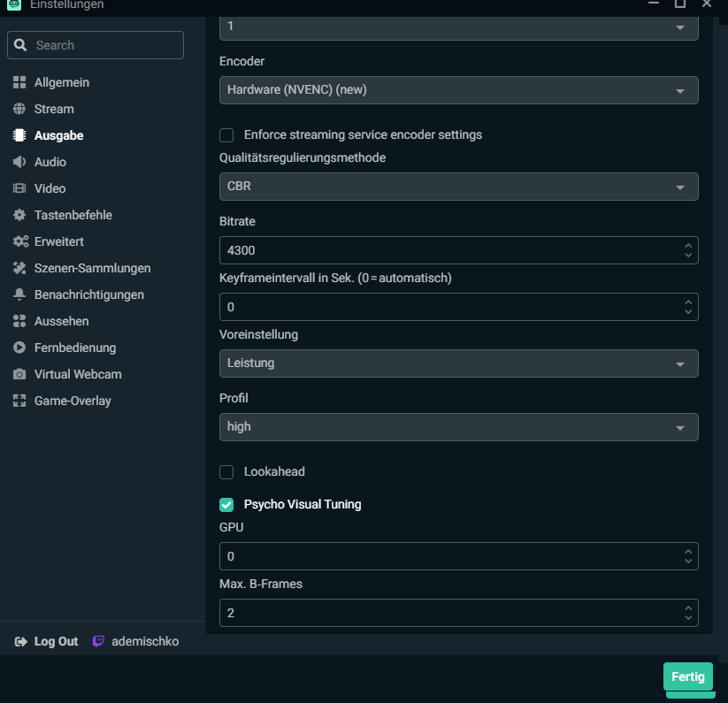
Task: Click the Log Out arrow icon
Action: pyautogui.click(x=21, y=641)
